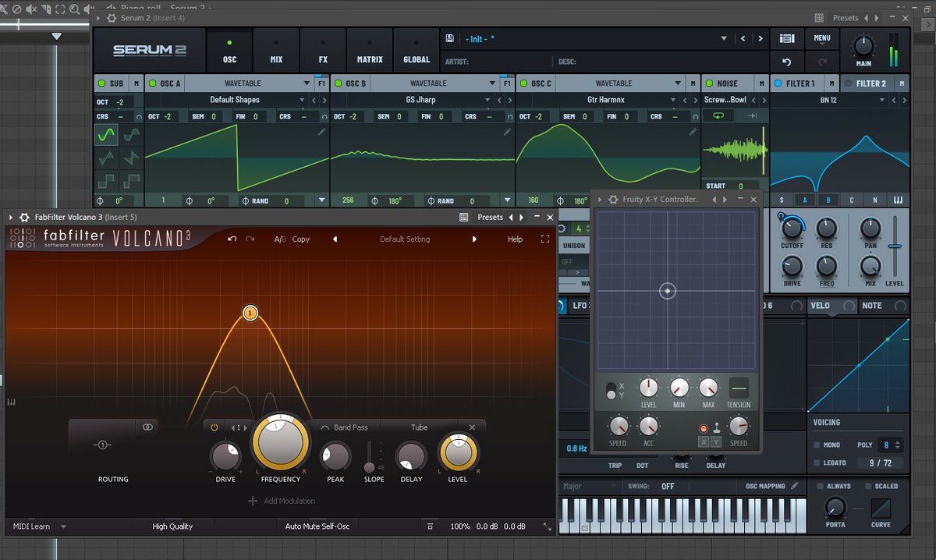
Task: Open Fruity X-Y Controller gear settings
Action: click(x=613, y=200)
